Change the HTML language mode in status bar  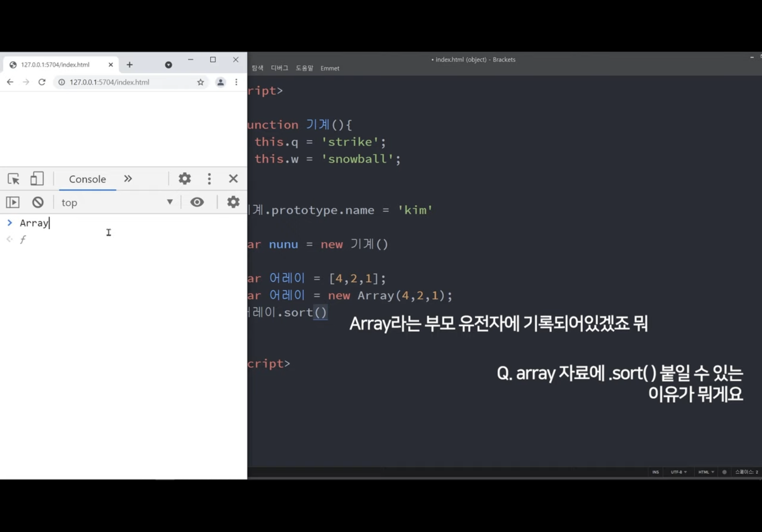pyautogui.click(x=706, y=472)
